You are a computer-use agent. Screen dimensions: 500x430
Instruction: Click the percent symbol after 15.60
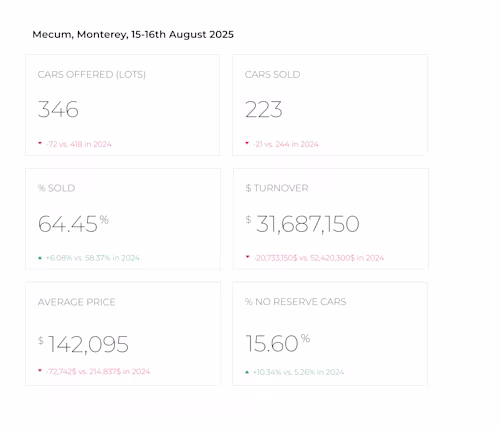click(x=306, y=339)
